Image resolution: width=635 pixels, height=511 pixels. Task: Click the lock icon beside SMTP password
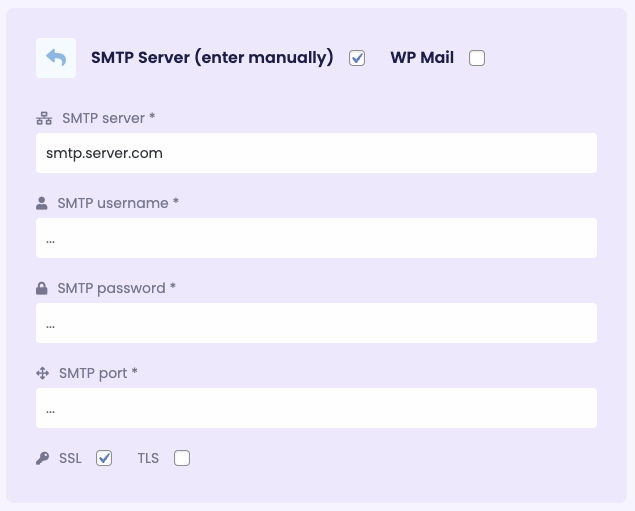(x=42, y=288)
